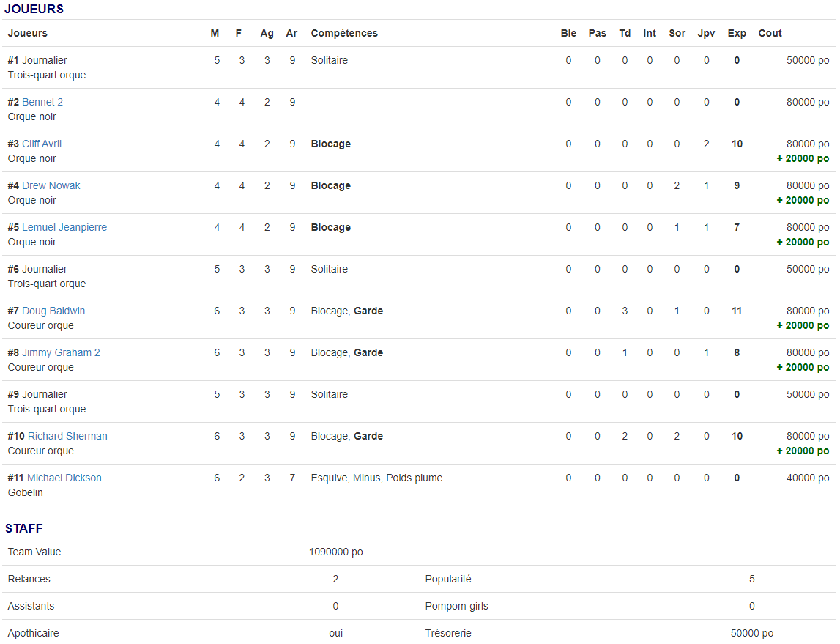Open Lemuel Jeanpierre's profile link
This screenshot has height=644, width=840.
point(64,227)
